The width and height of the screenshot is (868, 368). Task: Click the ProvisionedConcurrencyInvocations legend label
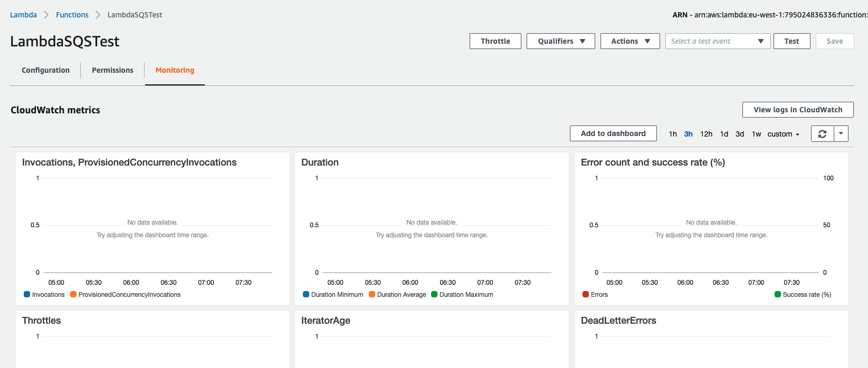click(129, 295)
